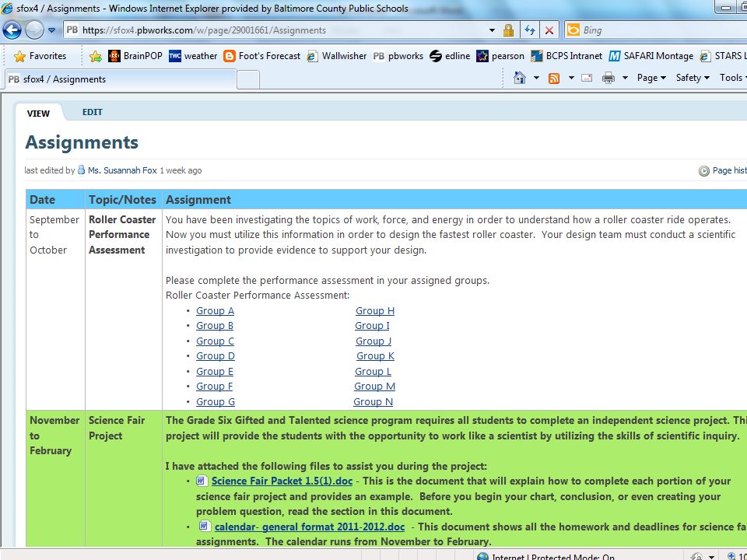Expand the address bar history dropdown
Viewport: 747px width, 560px height.
point(492,30)
